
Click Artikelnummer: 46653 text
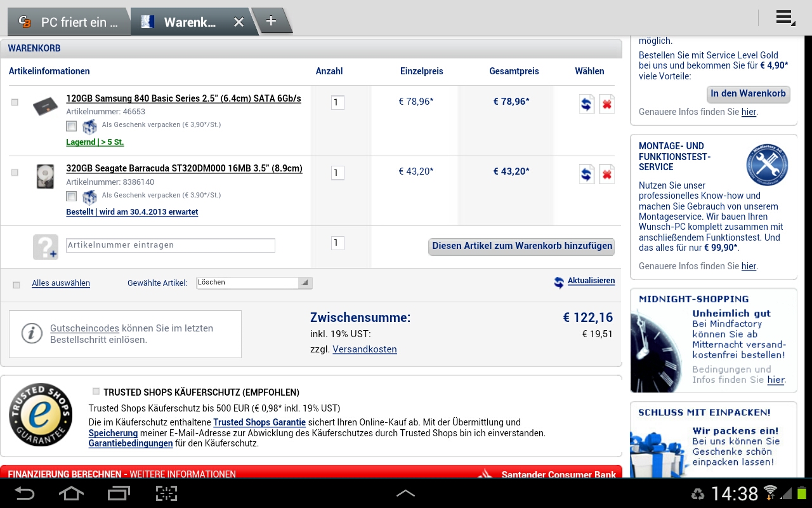point(106,112)
